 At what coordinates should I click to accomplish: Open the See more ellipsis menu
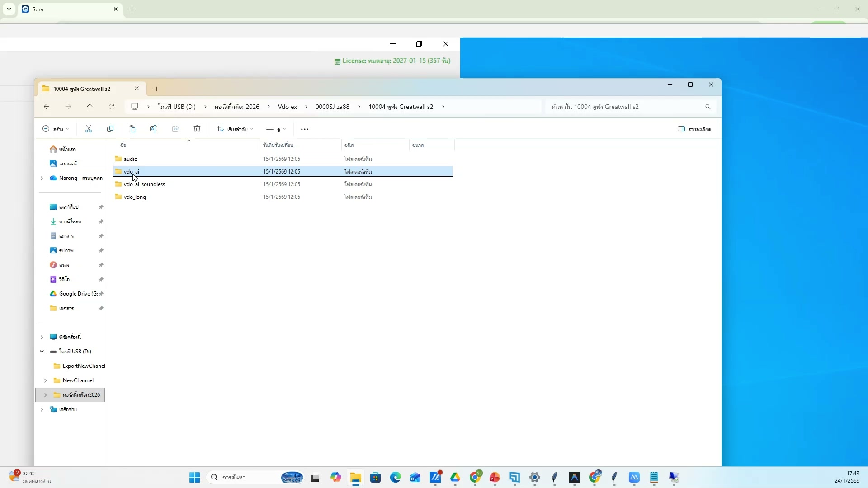(305, 129)
